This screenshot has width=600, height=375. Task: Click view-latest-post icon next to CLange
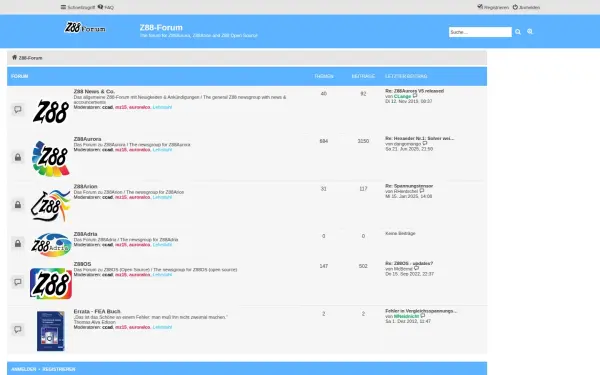pyautogui.click(x=415, y=96)
